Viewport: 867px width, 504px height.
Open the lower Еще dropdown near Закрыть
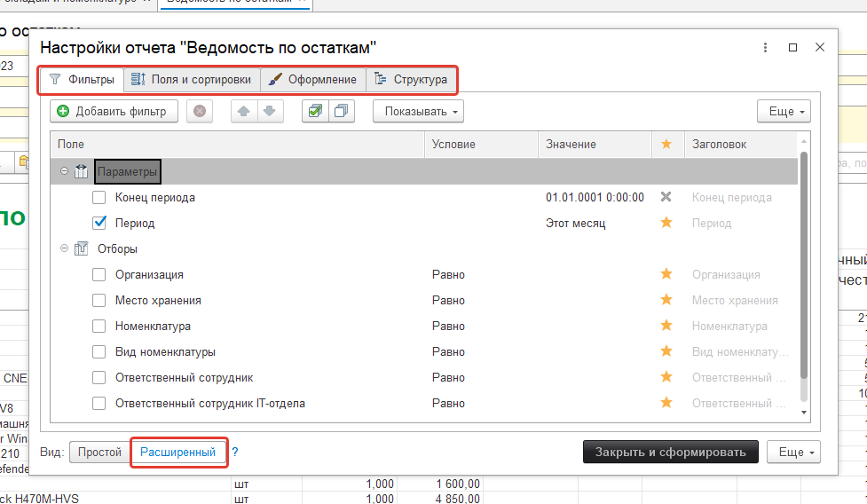tap(793, 452)
